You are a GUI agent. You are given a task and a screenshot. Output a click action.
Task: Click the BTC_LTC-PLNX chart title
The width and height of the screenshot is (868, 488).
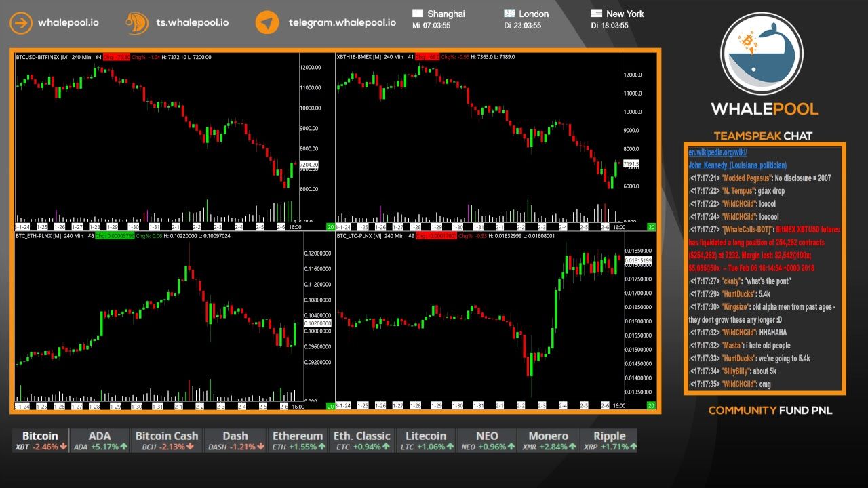click(359, 236)
